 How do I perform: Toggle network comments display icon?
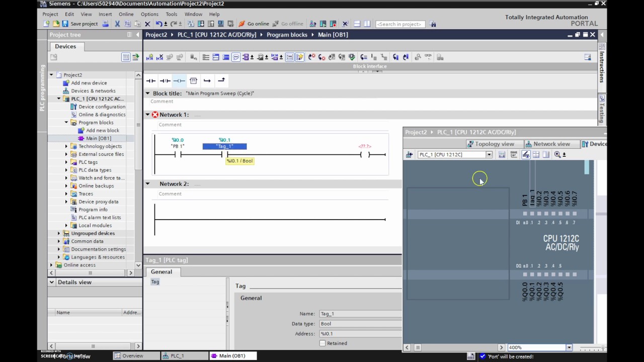click(x=235, y=57)
